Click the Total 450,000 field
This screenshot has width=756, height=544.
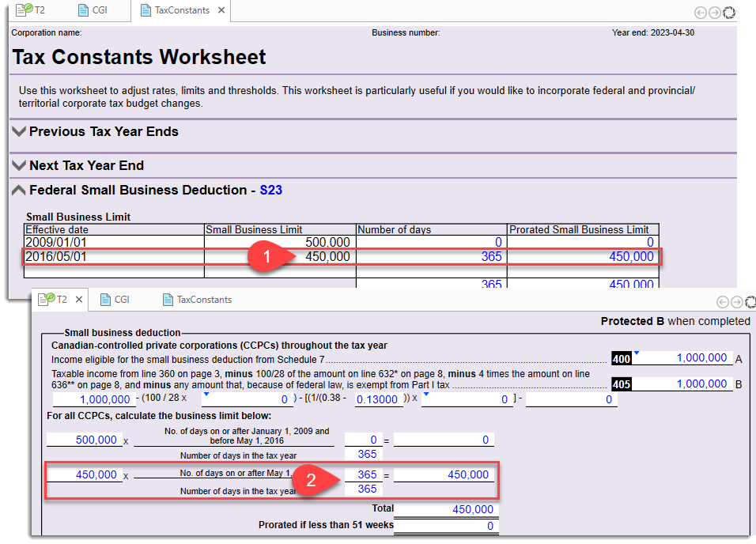(446, 509)
